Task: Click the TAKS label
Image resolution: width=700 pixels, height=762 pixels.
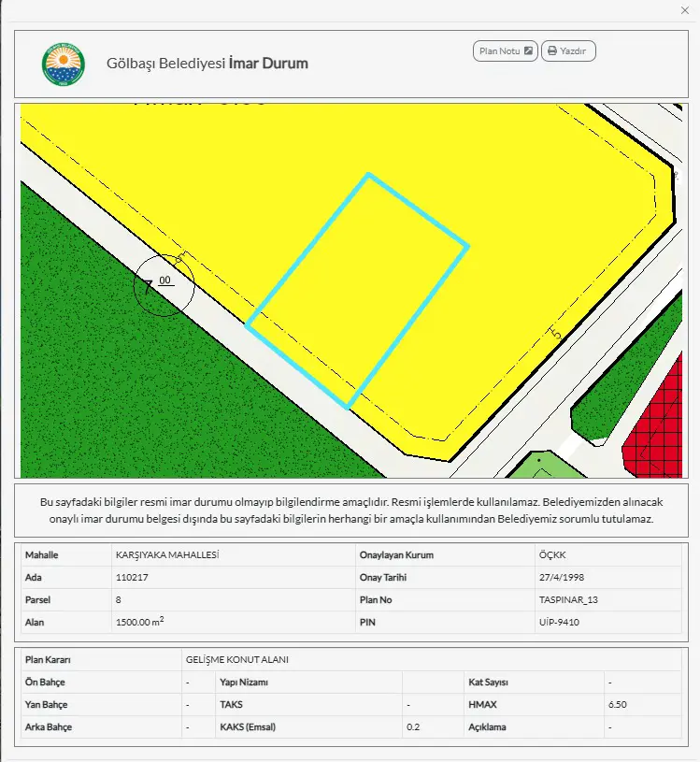Action: click(x=231, y=705)
